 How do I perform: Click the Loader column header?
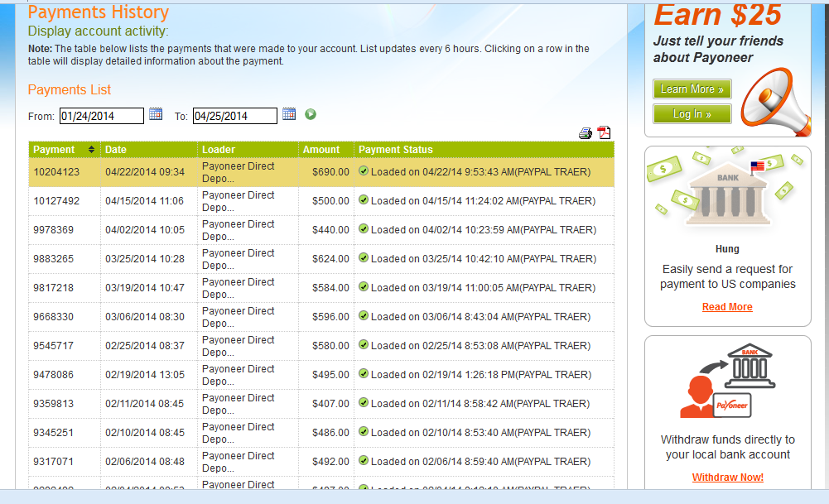(x=248, y=150)
